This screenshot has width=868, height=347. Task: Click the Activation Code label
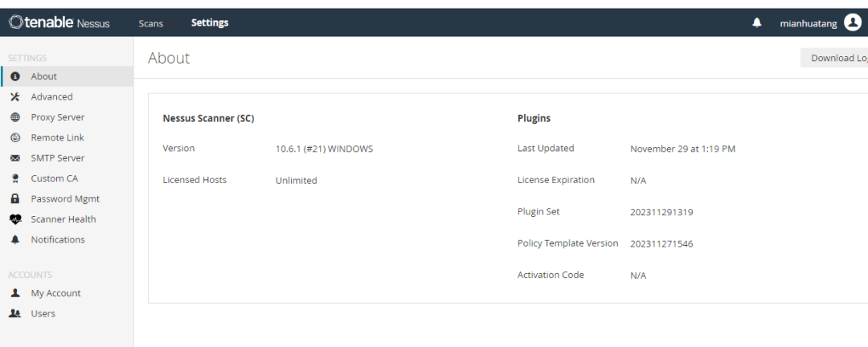click(551, 275)
